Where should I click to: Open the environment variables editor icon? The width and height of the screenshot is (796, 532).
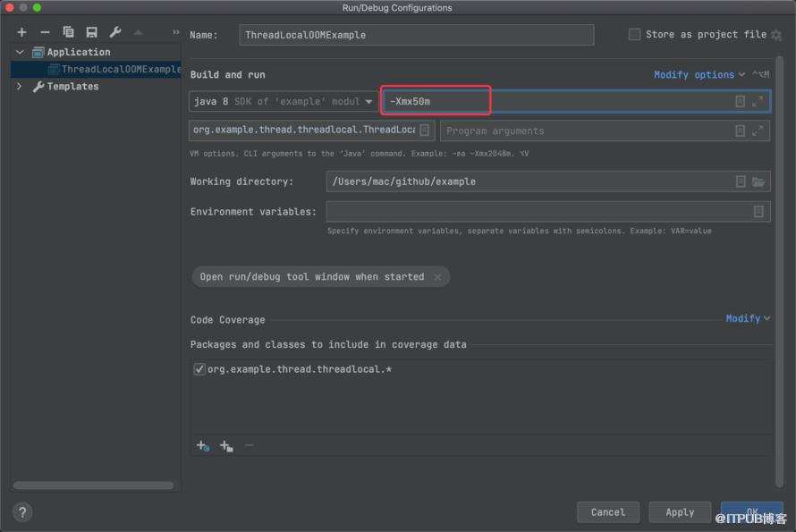[x=758, y=212]
